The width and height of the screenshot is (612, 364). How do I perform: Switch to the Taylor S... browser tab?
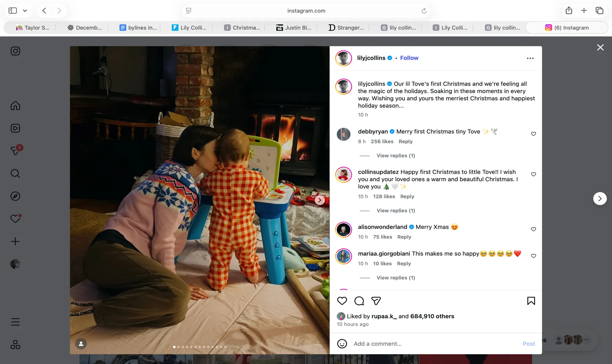[33, 28]
